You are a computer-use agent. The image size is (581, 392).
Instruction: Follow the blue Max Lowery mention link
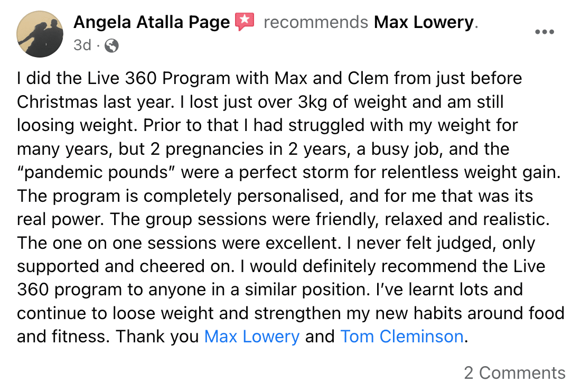252,337
